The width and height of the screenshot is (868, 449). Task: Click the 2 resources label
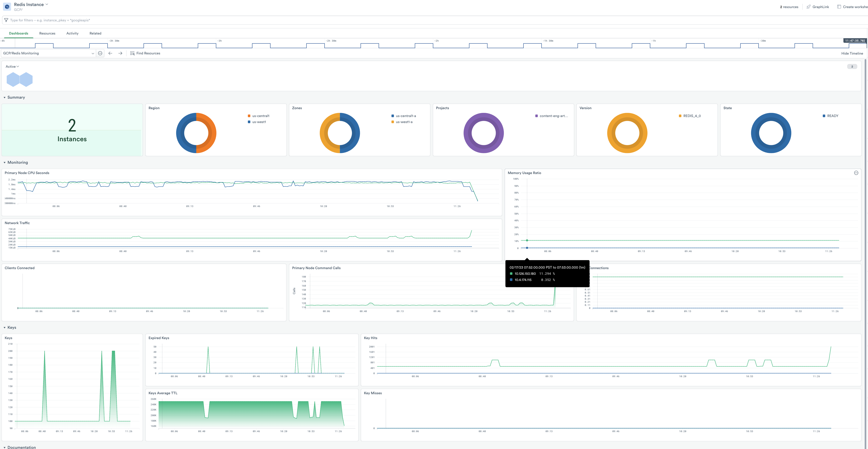pyautogui.click(x=789, y=7)
